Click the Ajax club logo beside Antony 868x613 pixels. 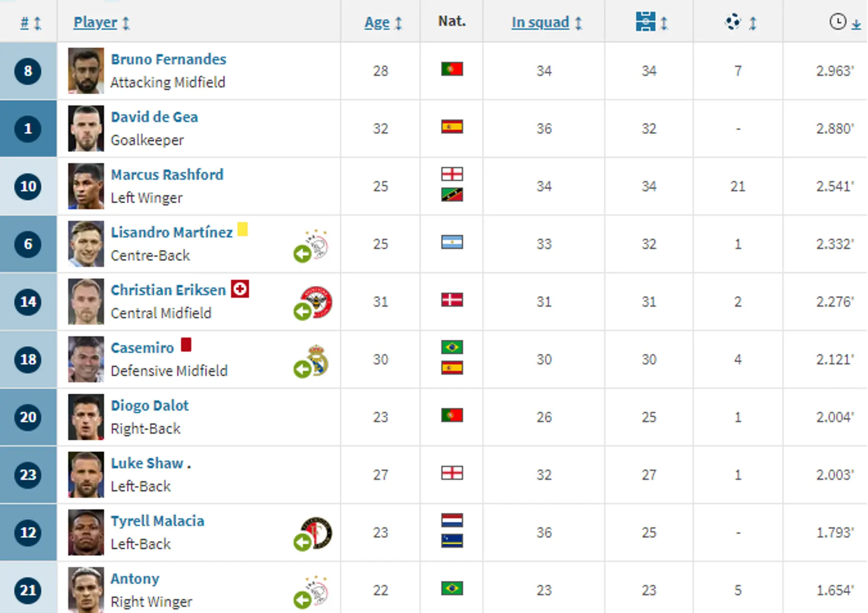tap(318, 590)
